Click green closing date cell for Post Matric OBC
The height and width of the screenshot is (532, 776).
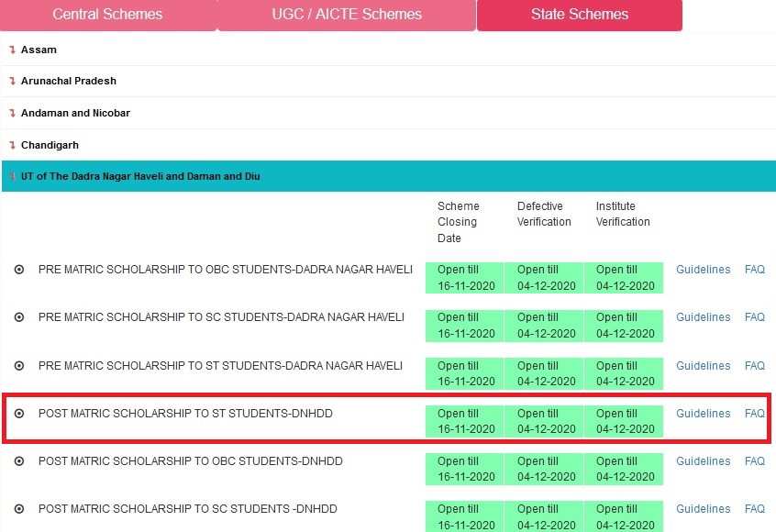(x=465, y=469)
